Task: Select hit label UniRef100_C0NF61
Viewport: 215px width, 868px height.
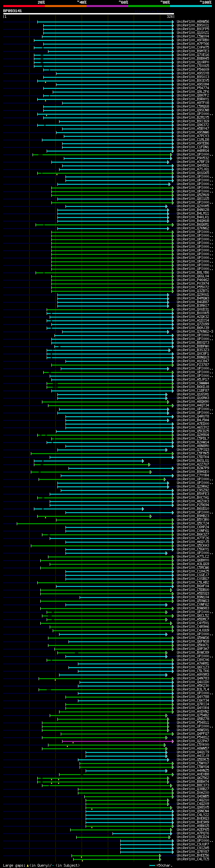Action: point(193,531)
